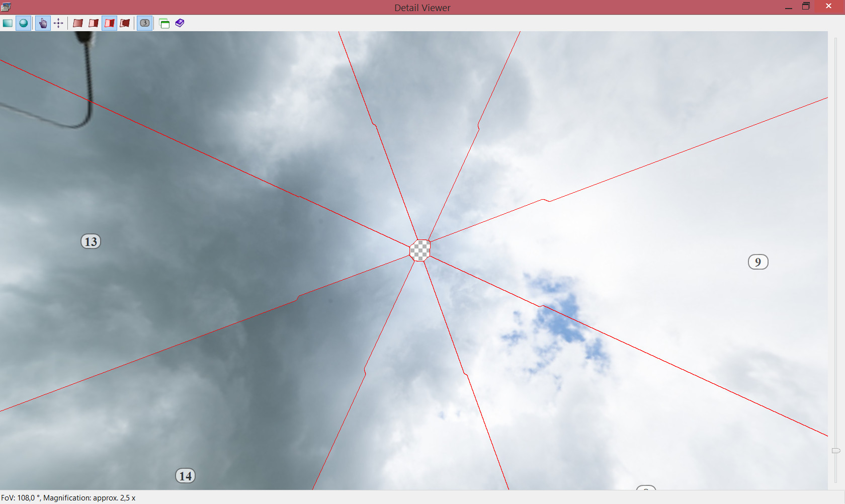Select the image number 14 label
The image size is (845, 504).
[185, 476]
